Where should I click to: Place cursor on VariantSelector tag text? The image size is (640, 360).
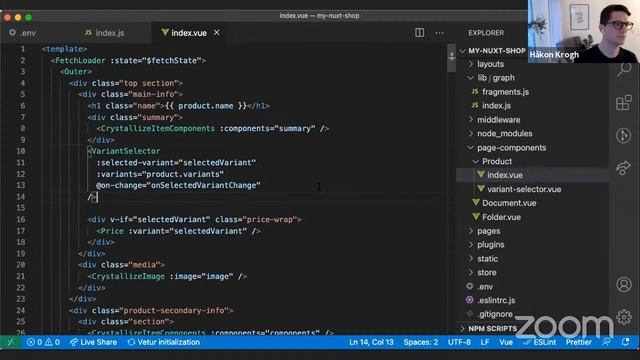pyautogui.click(x=126, y=151)
